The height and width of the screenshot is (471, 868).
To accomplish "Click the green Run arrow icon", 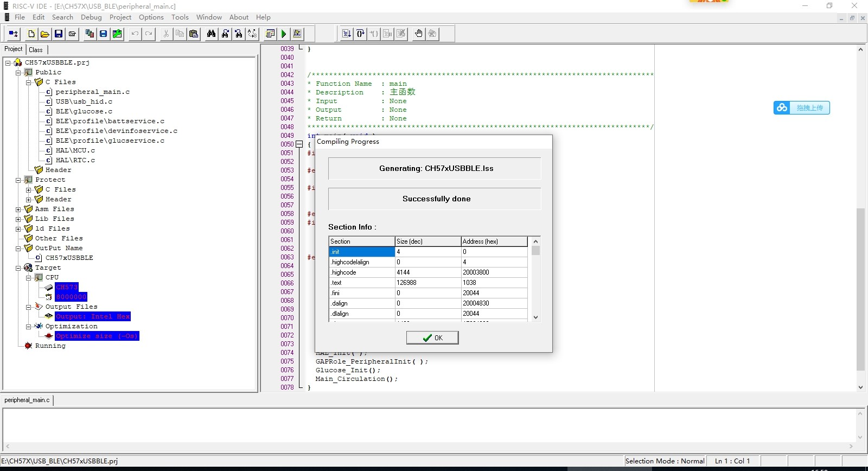I will coord(283,34).
